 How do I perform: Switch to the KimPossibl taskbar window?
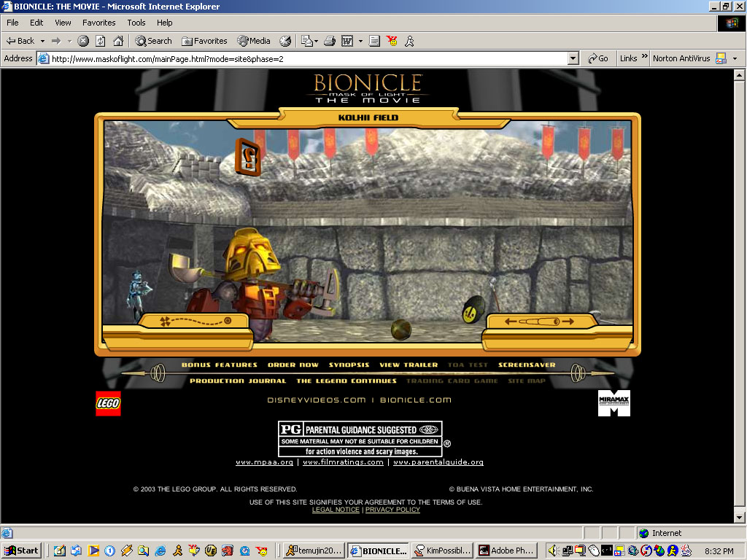(x=443, y=551)
